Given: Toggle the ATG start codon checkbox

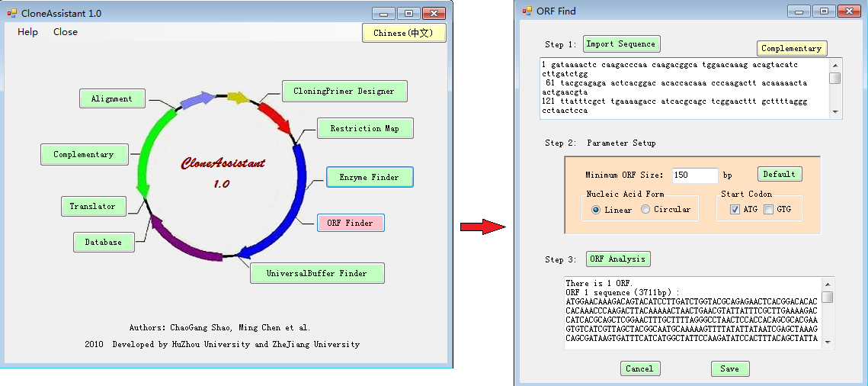Looking at the screenshot, I should pos(735,210).
